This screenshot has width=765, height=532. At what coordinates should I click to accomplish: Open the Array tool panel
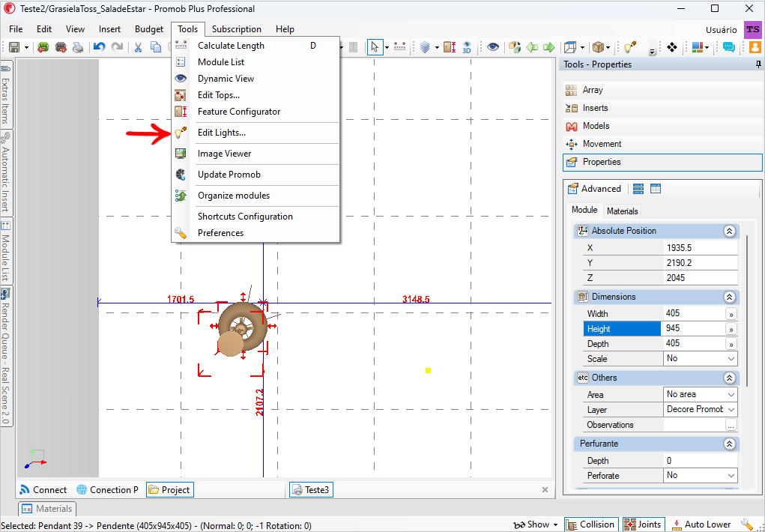click(662, 90)
